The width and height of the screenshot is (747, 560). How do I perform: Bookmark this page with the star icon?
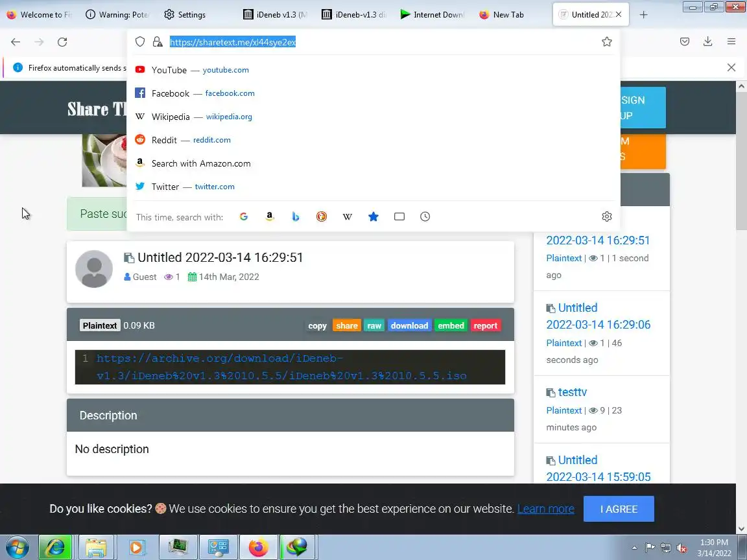(606, 42)
